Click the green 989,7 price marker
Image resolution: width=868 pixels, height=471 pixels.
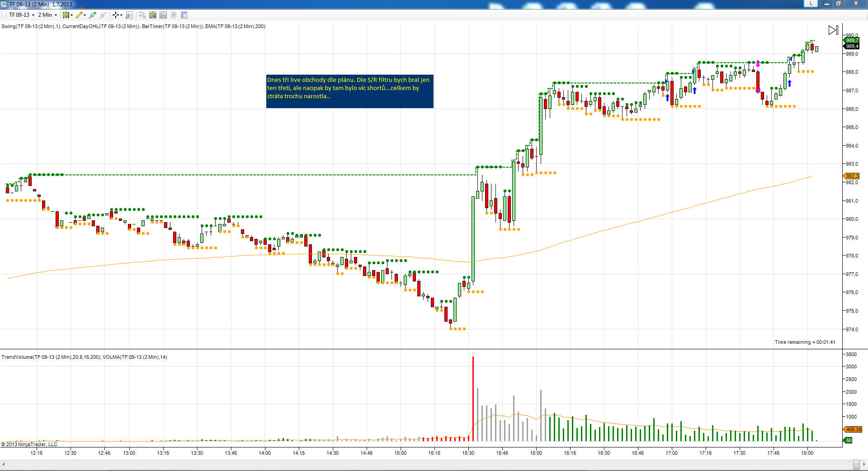coord(851,40)
